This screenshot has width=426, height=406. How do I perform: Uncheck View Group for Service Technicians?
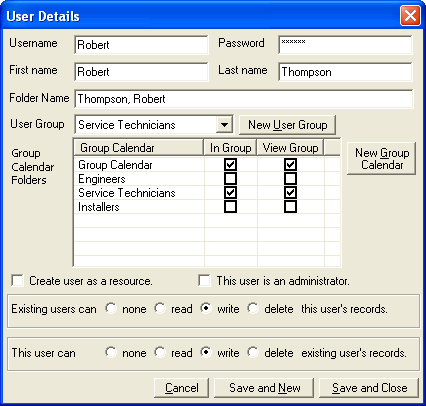290,193
